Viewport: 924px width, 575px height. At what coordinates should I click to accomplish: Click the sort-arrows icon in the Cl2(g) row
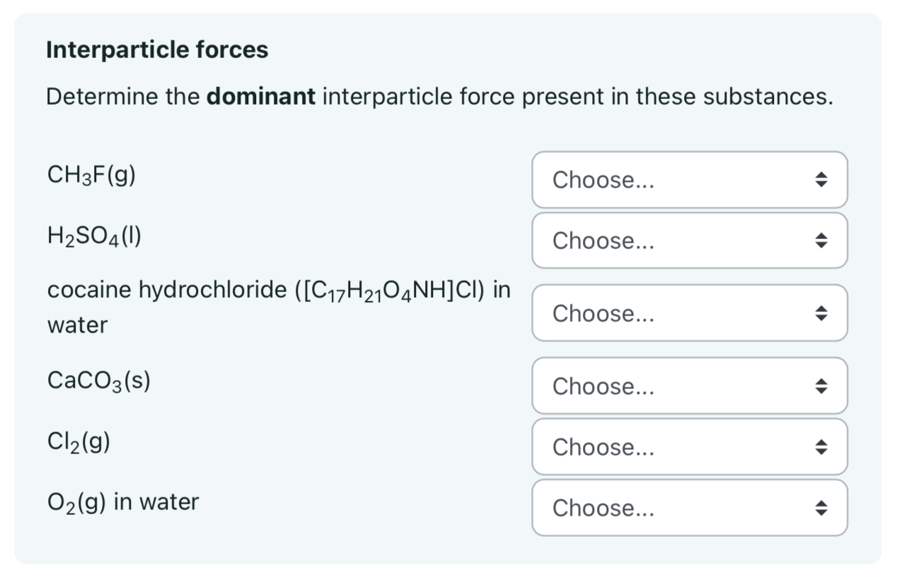click(819, 447)
